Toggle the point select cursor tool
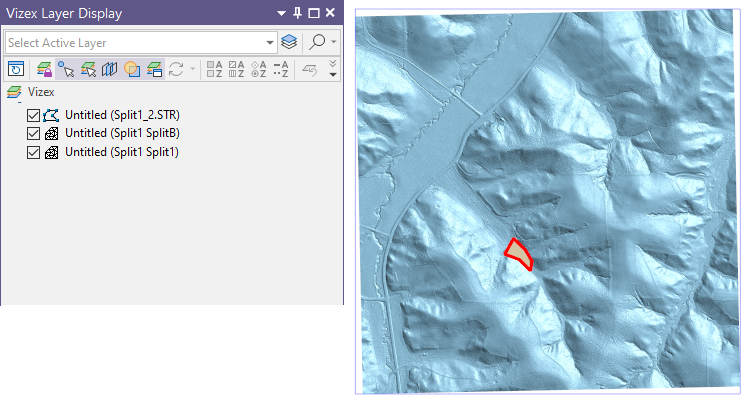The width and height of the screenshot is (753, 405). [66, 70]
